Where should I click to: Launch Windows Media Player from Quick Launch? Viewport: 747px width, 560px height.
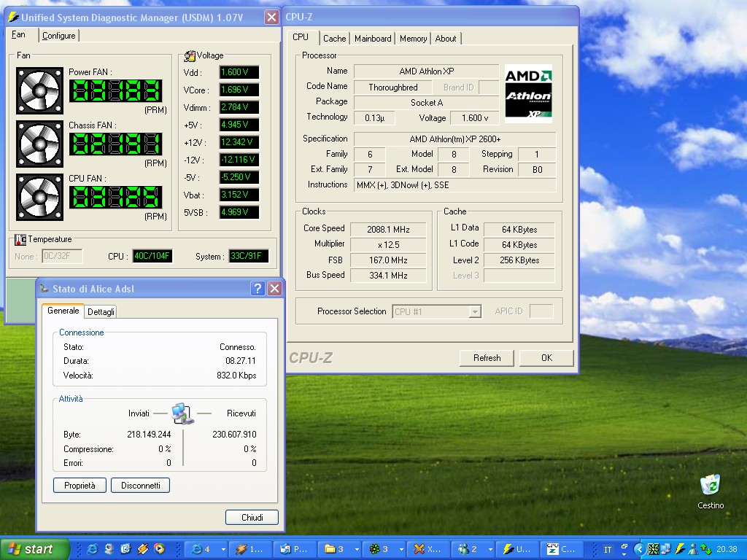pos(158,549)
